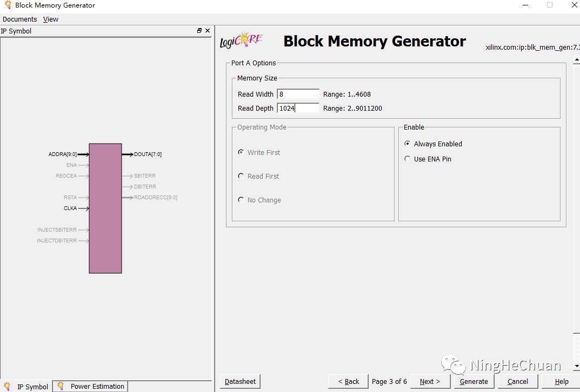Image resolution: width=580 pixels, height=392 pixels.
Task: Open the Datasheet
Action: point(240,381)
